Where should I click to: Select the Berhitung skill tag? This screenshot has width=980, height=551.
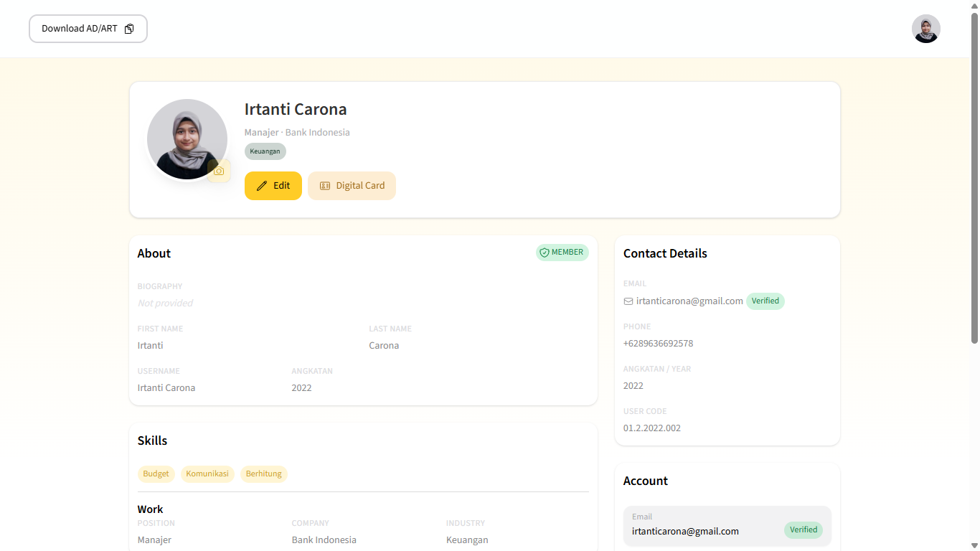click(263, 474)
